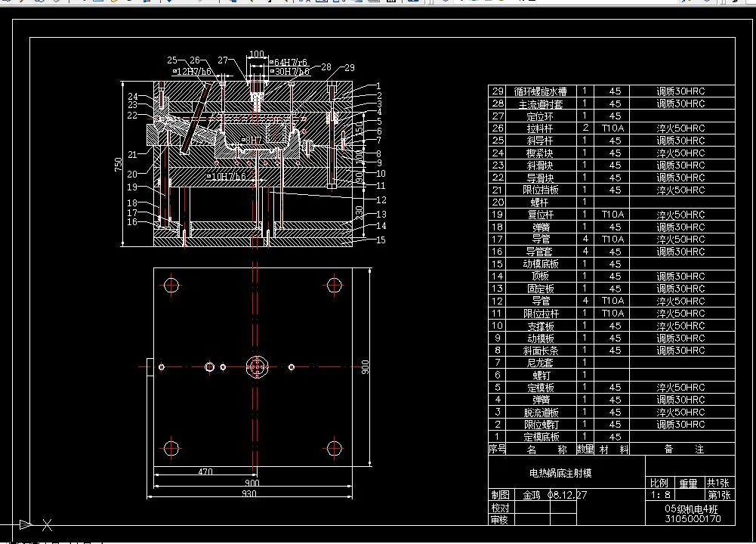Viewport: 756px width, 544px height.
Task: Click the 楔紧块 part name
Action: click(x=540, y=153)
